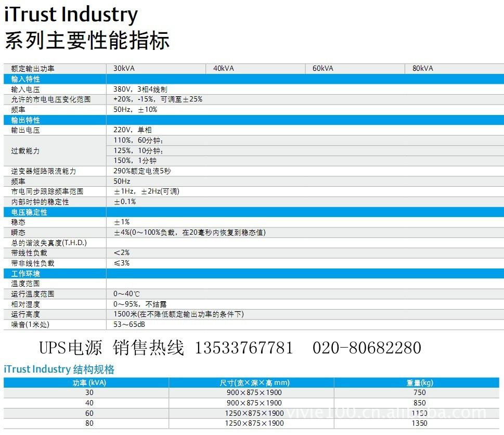Screen dimensions: 504x435
Task: Click the value ≤3%
Action: click(x=122, y=263)
